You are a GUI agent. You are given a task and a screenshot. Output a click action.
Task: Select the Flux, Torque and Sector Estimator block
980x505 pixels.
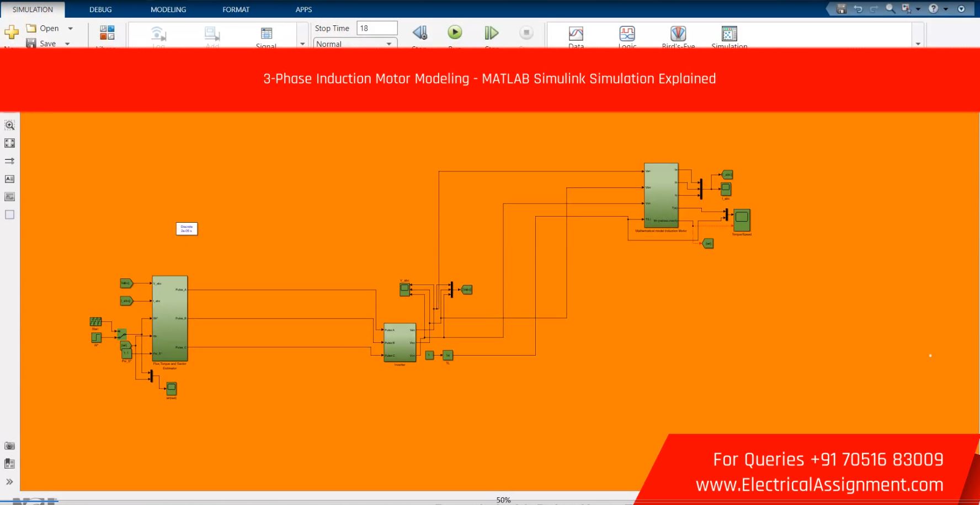(x=170, y=319)
